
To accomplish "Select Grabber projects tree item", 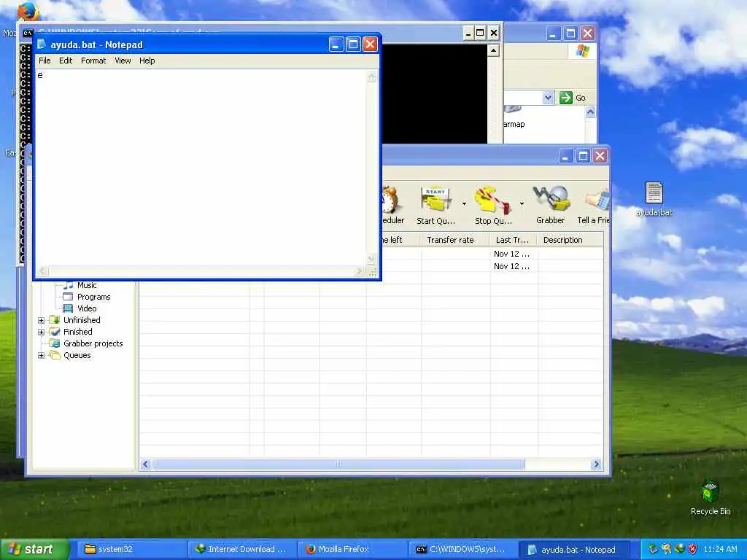I will pos(93,343).
